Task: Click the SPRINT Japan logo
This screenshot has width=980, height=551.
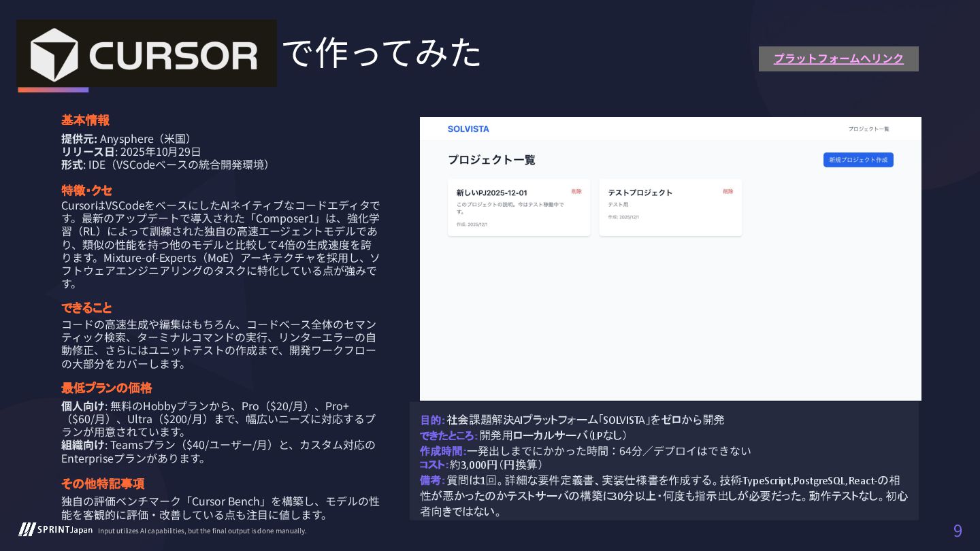Action: point(56,530)
